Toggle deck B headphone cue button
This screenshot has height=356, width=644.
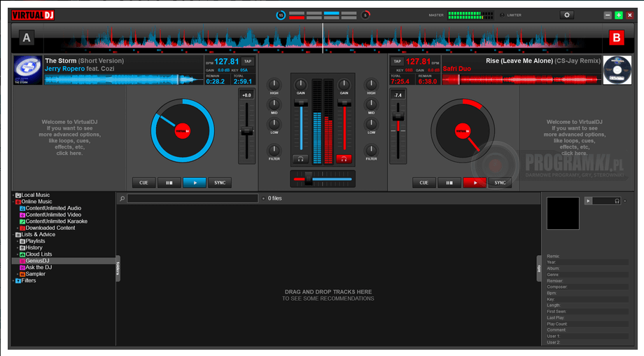[x=344, y=158]
